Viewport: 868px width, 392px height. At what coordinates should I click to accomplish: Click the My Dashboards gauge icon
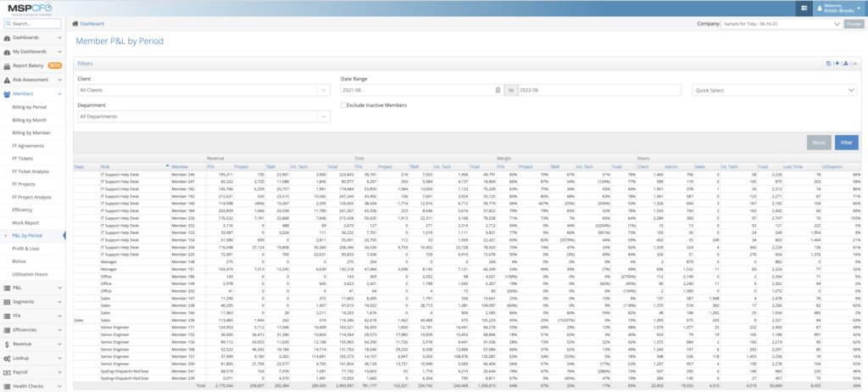click(x=7, y=52)
